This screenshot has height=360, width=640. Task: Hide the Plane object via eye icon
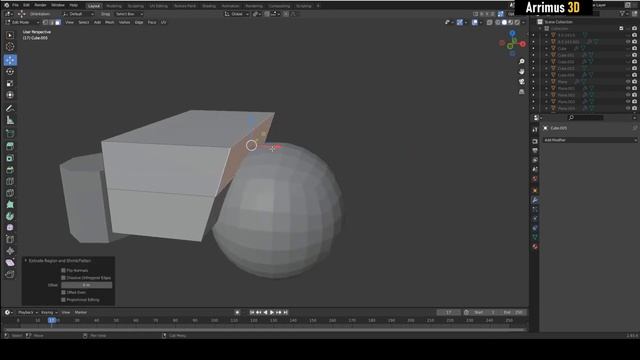point(628,82)
